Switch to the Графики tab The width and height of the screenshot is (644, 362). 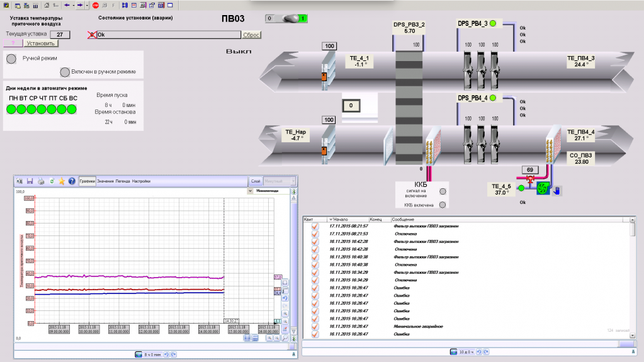[x=87, y=181]
